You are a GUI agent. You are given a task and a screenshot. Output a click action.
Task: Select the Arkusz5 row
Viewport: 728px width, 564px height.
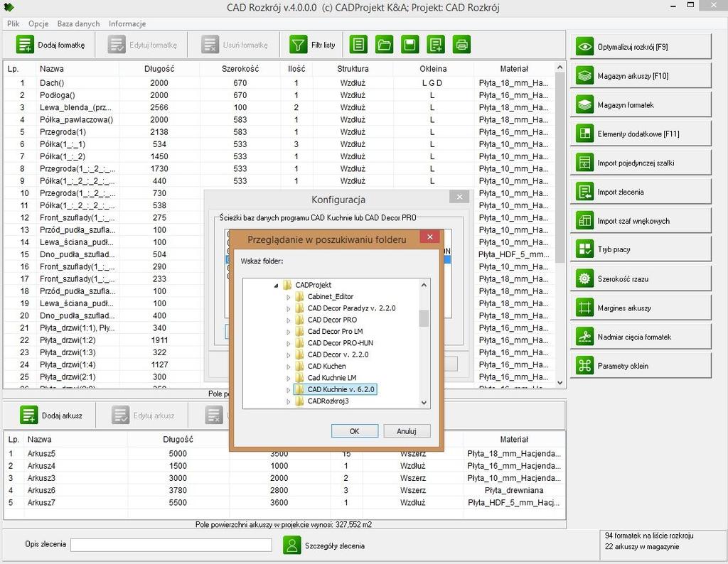point(284,454)
